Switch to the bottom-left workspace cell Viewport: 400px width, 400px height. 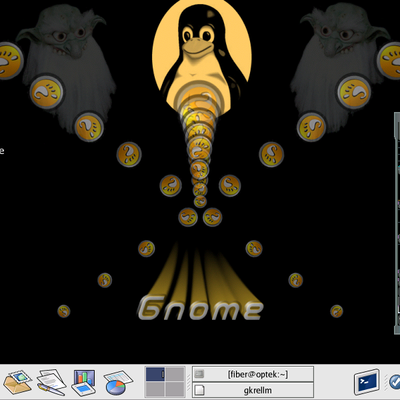[155, 389]
